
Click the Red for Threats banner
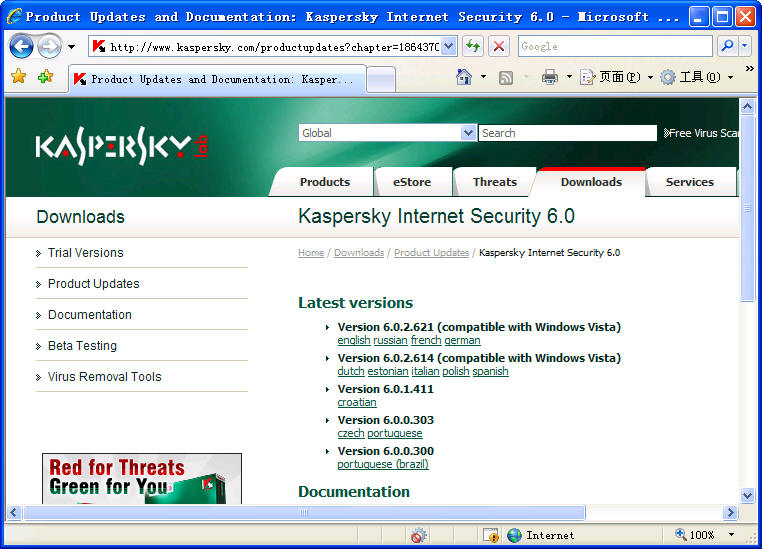click(x=142, y=479)
